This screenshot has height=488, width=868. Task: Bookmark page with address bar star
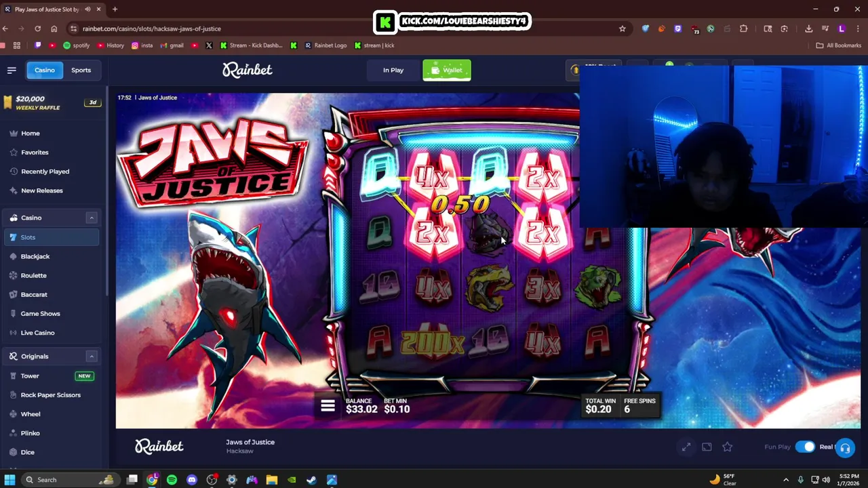pyautogui.click(x=622, y=28)
